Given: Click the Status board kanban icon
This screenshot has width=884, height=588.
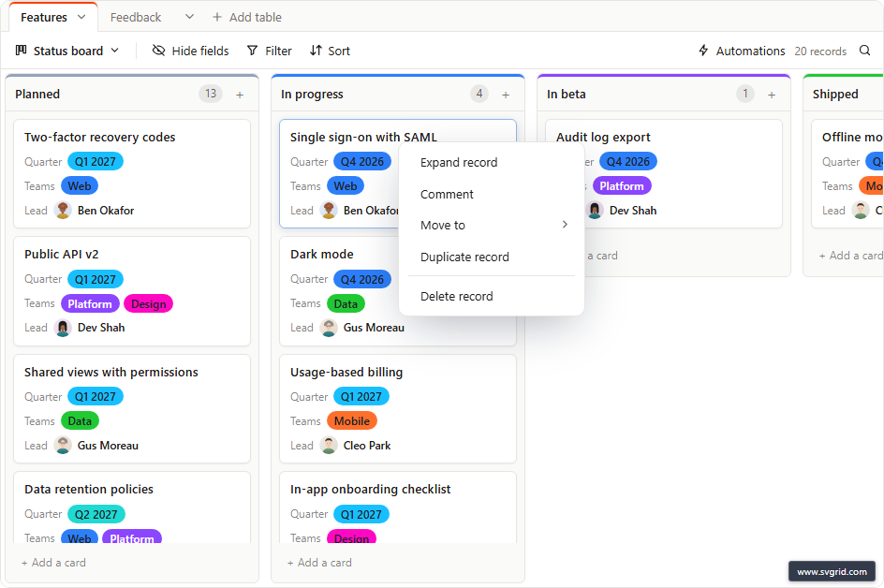Looking at the screenshot, I should tap(21, 51).
